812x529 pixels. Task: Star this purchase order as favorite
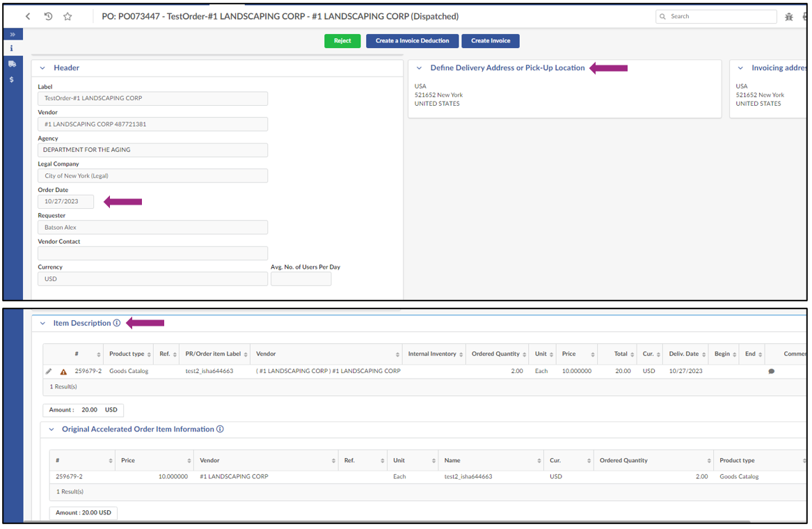67,16
